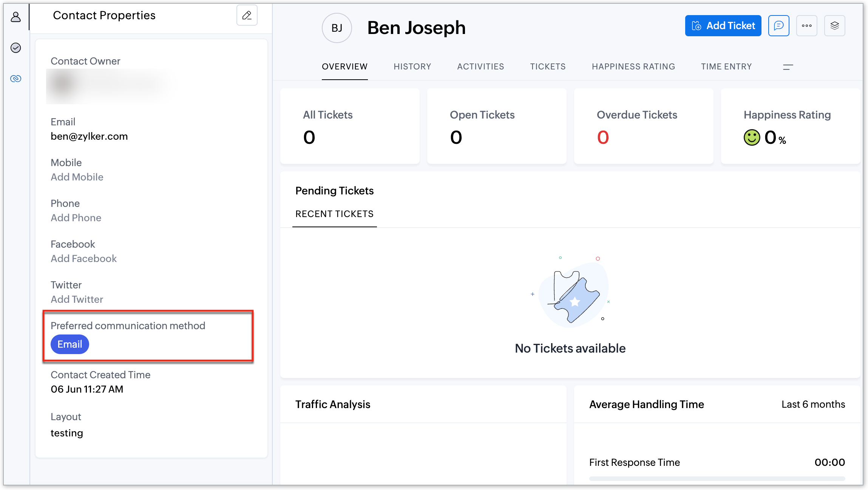This screenshot has width=868, height=490.
Task: Open the Tickets tab
Action: pos(548,67)
